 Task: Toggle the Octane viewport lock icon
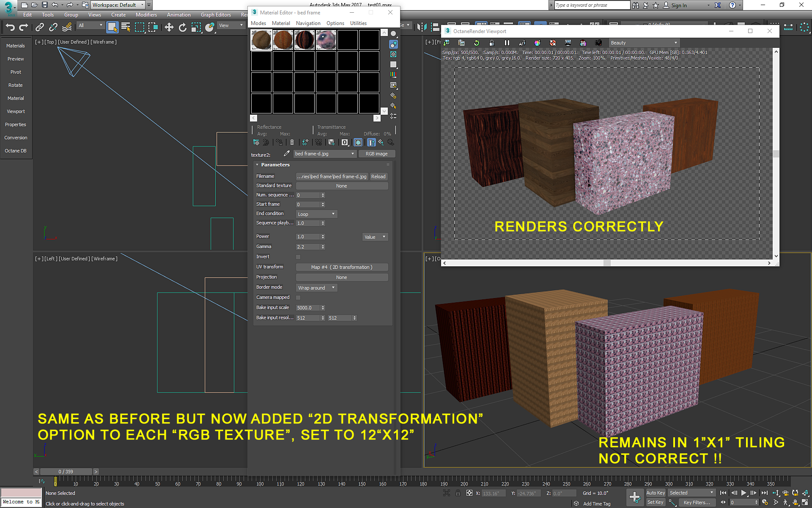pos(491,43)
